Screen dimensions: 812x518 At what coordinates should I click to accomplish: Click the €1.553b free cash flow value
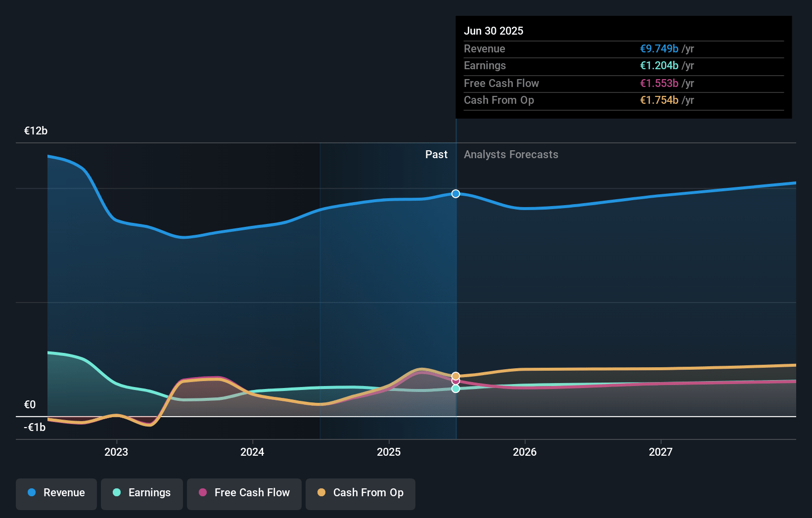[x=659, y=84]
